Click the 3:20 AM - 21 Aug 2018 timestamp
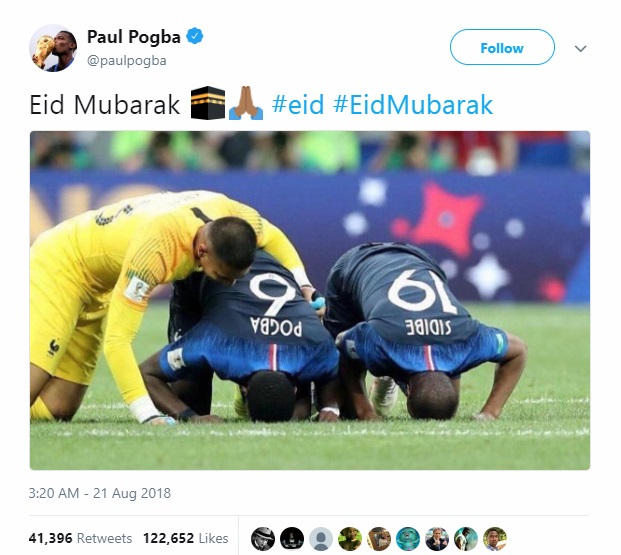Viewport: 621px width, 555px height. click(99, 493)
